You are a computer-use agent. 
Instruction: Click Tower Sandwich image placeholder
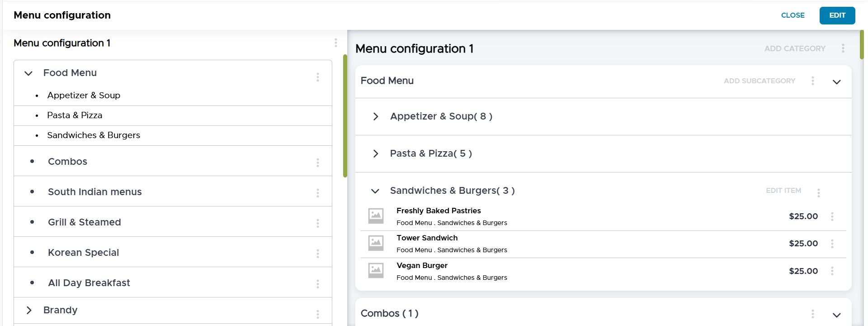(x=376, y=243)
